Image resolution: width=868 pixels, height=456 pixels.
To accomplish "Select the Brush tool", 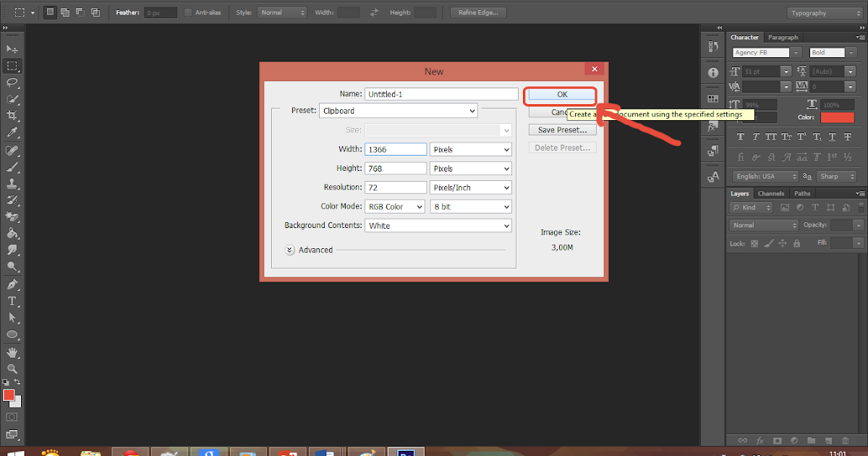I will (x=12, y=166).
